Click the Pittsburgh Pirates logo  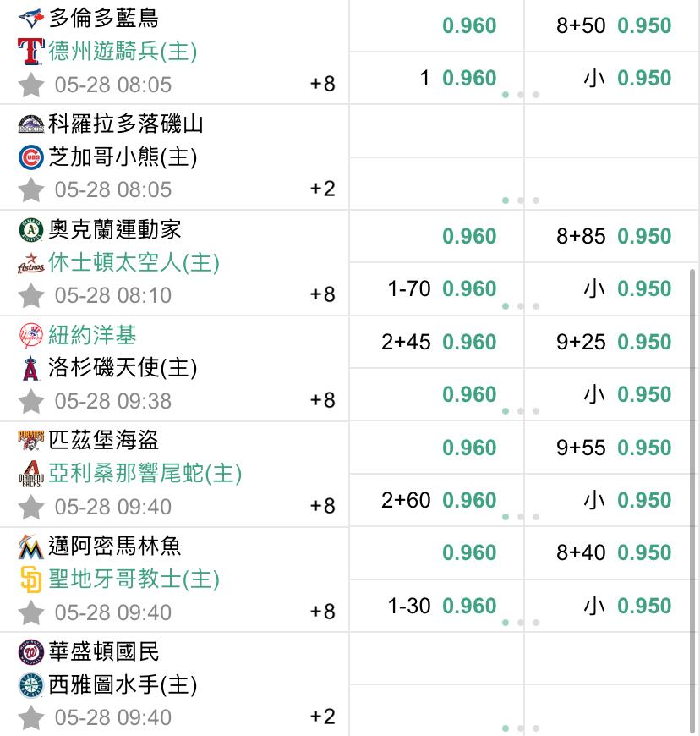pyautogui.click(x=31, y=440)
